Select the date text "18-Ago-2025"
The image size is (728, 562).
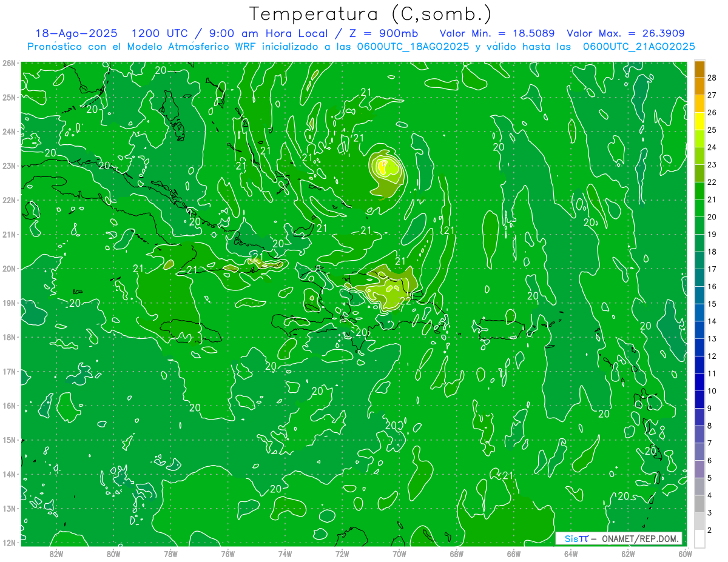(x=76, y=33)
